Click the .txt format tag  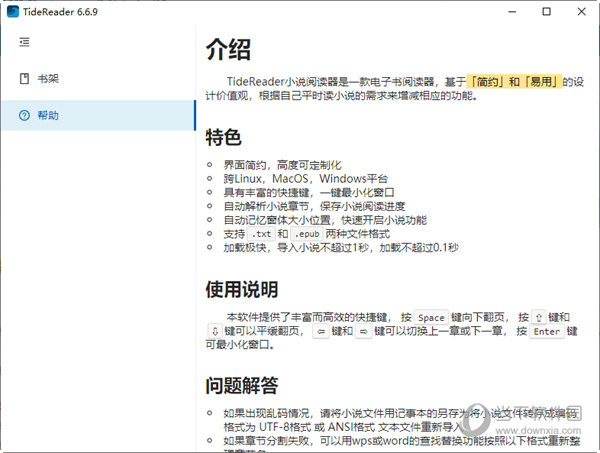261,233
